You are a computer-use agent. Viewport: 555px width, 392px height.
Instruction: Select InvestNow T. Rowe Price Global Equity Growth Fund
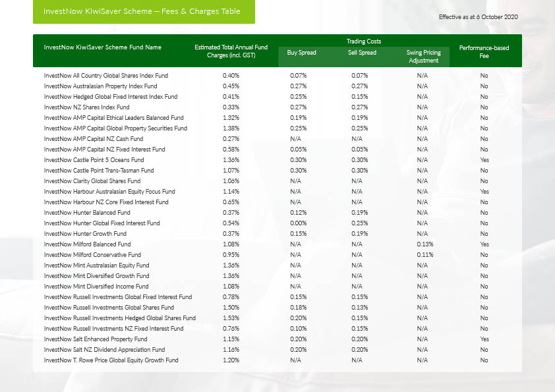tap(111, 360)
